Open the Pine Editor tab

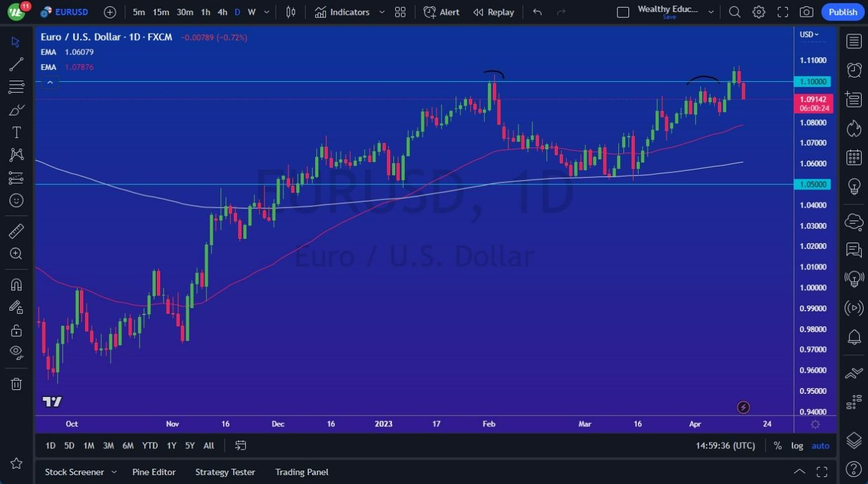pyautogui.click(x=154, y=472)
